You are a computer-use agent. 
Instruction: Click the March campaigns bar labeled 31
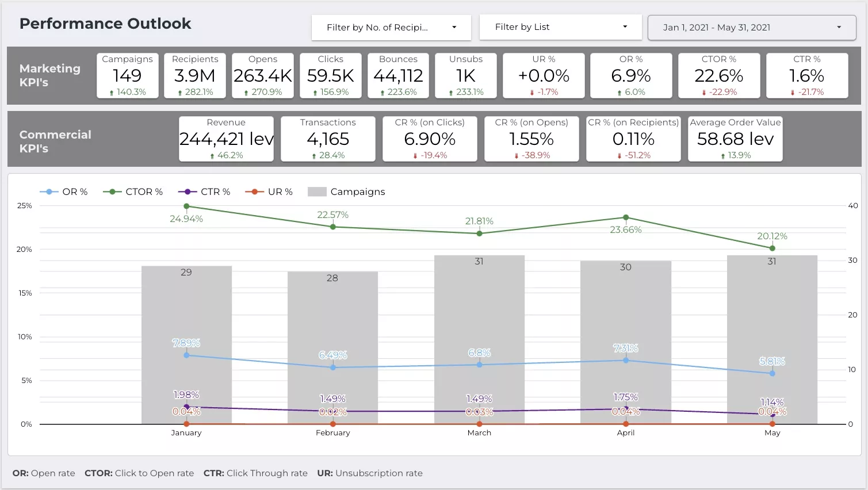point(479,340)
